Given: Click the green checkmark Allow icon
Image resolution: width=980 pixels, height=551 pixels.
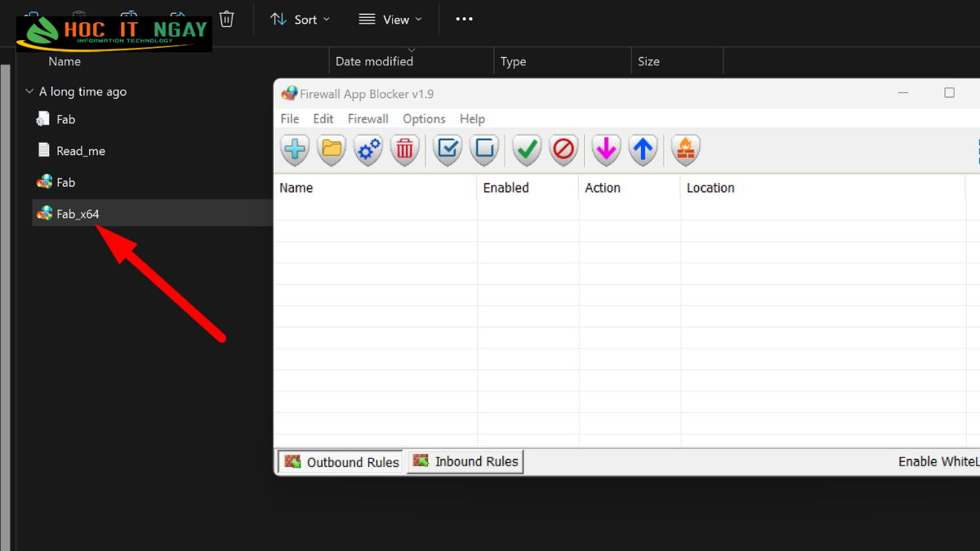Looking at the screenshot, I should pos(527,150).
